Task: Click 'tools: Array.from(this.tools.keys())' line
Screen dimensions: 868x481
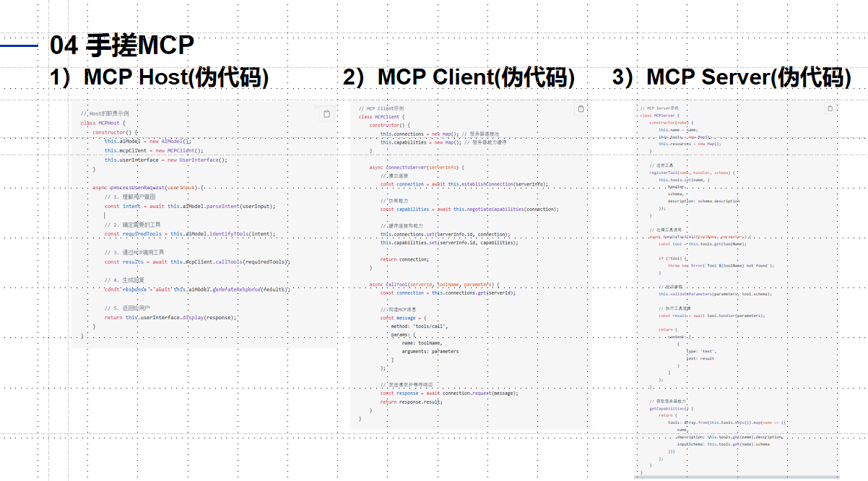Action: pos(727,422)
